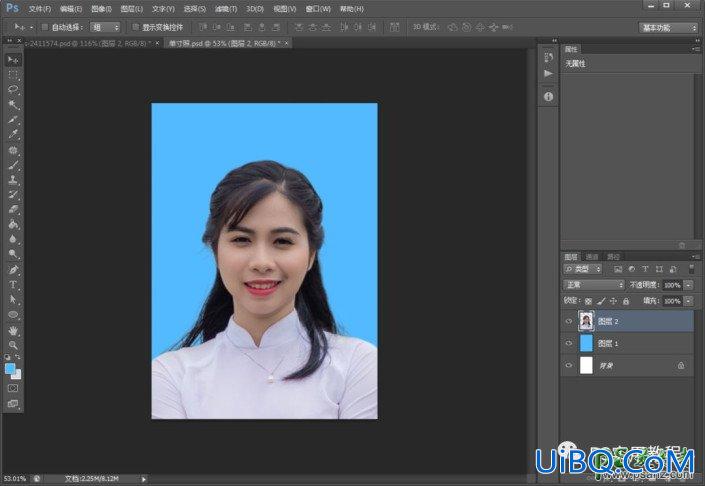Open the History panel icon
Image resolution: width=705 pixels, height=486 pixels.
coord(549,57)
